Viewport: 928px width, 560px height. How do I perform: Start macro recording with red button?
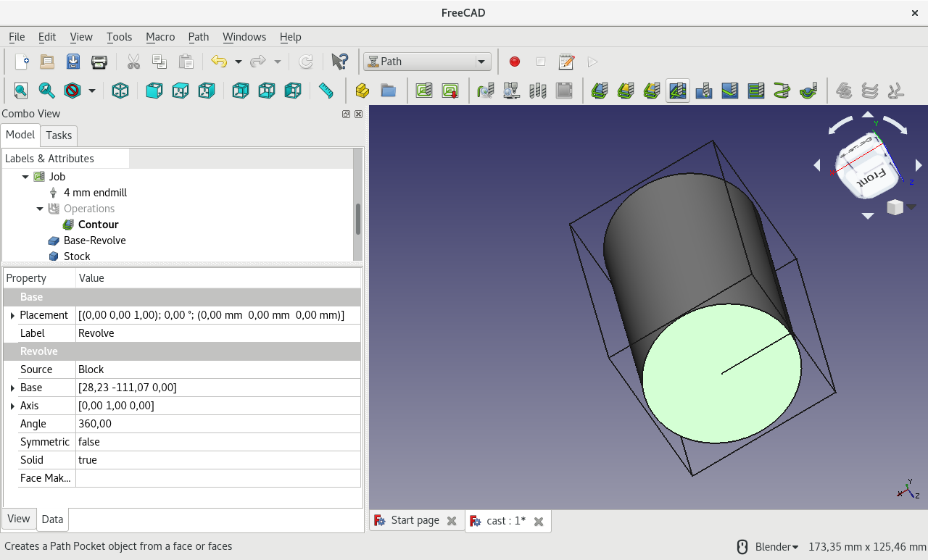[x=515, y=62]
